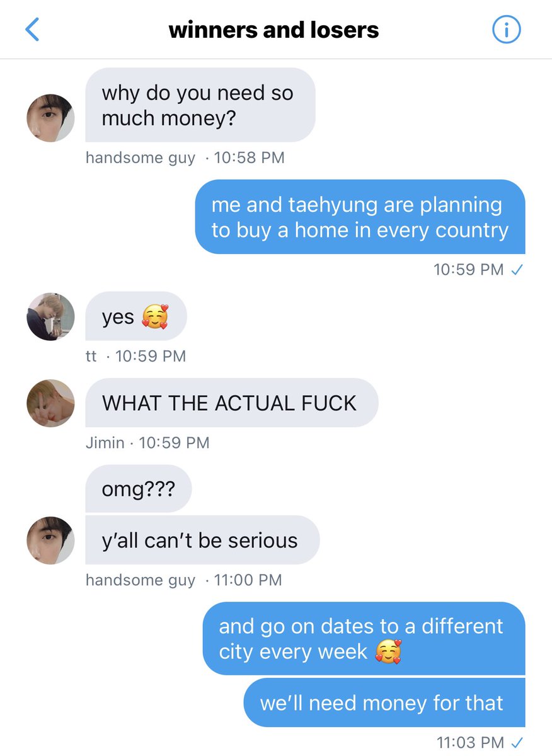Select the 'yes' message with heart emoji

136,316
